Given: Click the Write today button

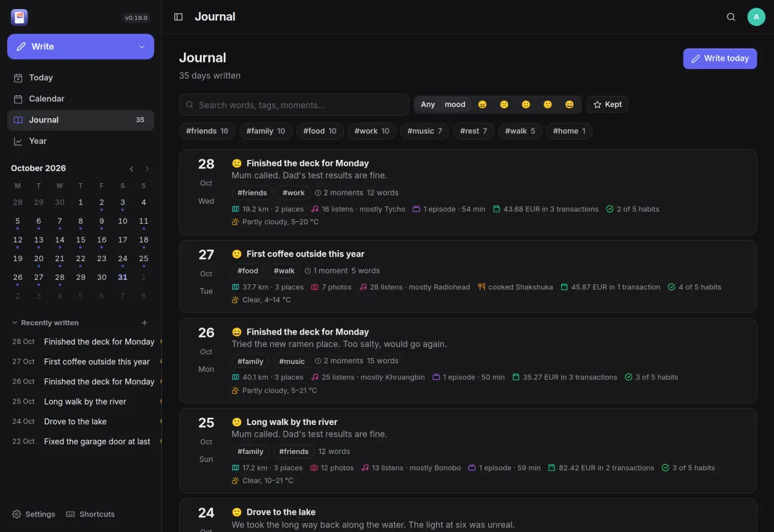Looking at the screenshot, I should coord(720,58).
